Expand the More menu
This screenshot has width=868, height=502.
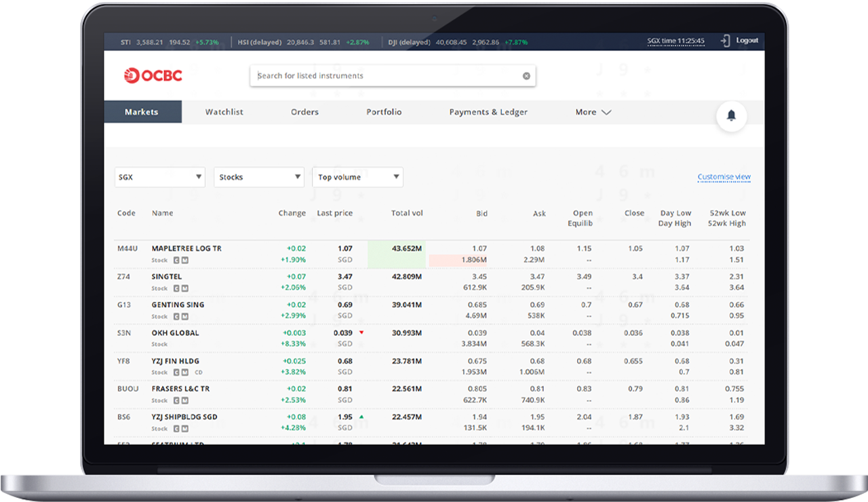point(593,113)
